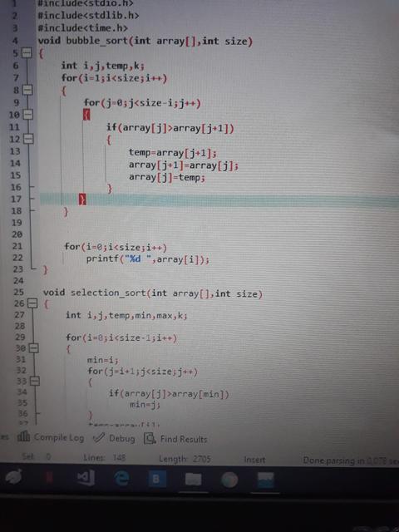The image size is (399, 532).
Task: Collapse the bubble_sort function fold at line 5
Action: coord(27,53)
